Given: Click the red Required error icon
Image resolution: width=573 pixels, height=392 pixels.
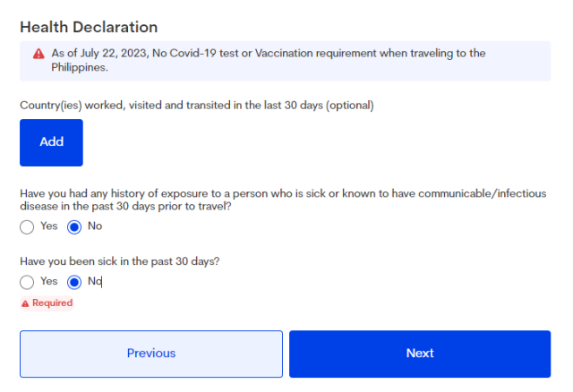Looking at the screenshot, I should [25, 303].
